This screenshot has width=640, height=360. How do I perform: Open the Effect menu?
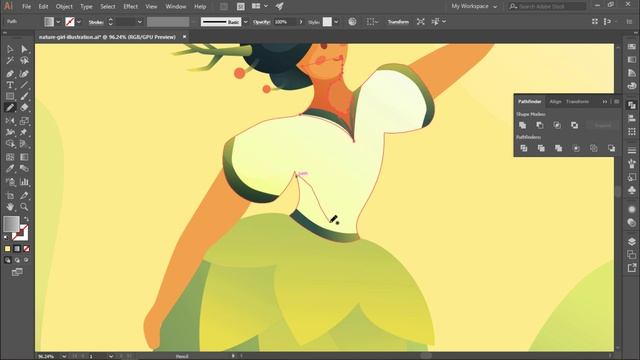[131, 7]
